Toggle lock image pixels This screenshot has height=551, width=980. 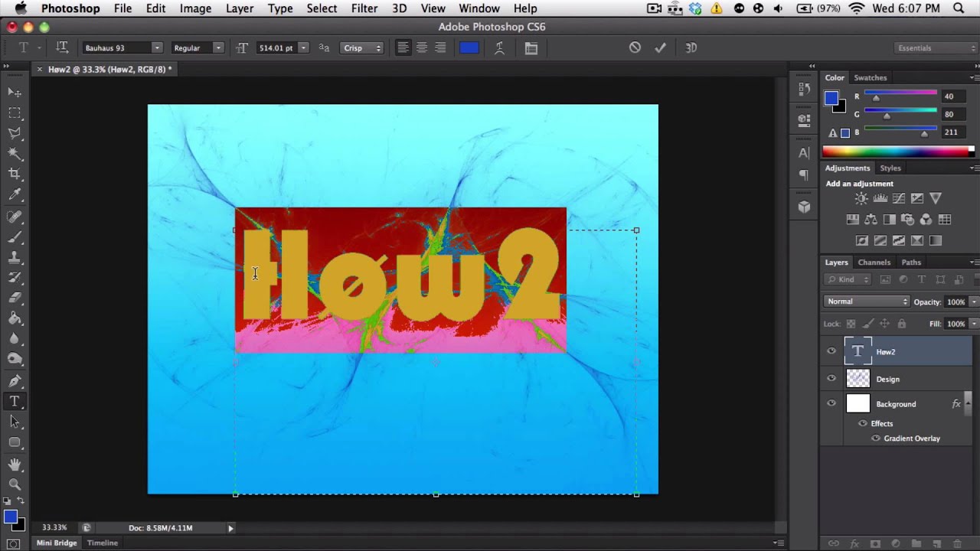click(x=867, y=324)
